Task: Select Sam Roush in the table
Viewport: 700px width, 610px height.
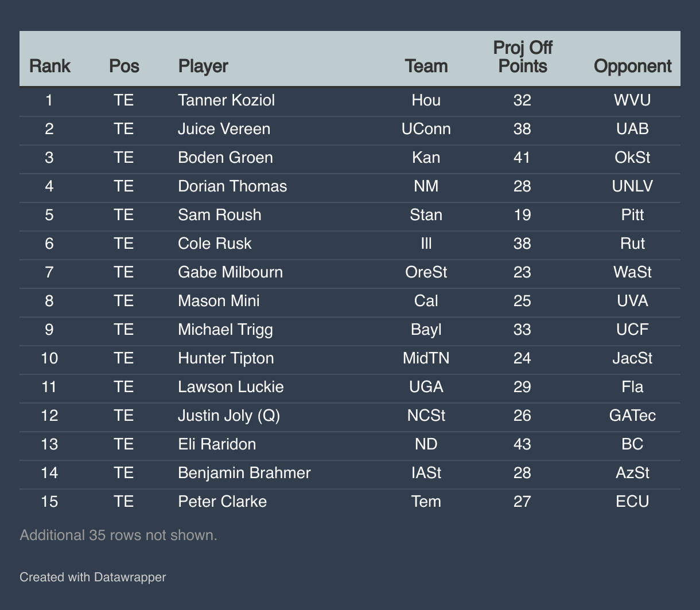Action: point(220,215)
